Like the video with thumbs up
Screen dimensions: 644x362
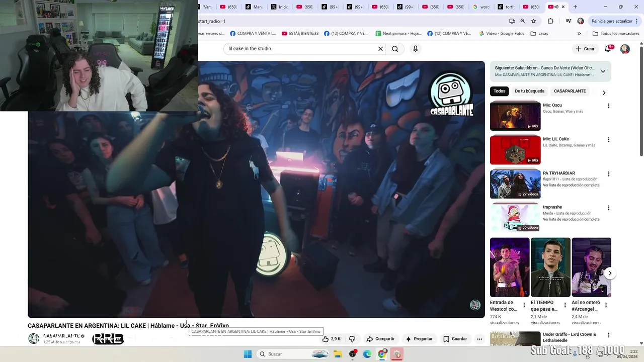point(332,339)
